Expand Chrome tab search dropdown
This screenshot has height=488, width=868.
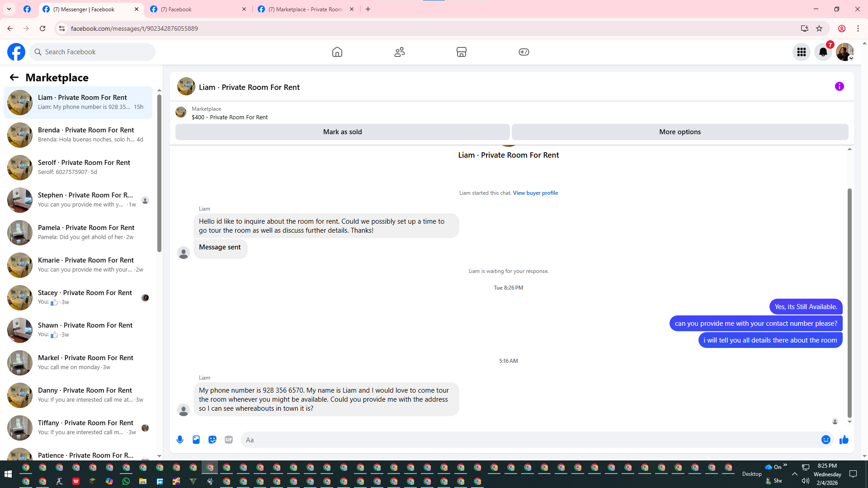click(9, 9)
